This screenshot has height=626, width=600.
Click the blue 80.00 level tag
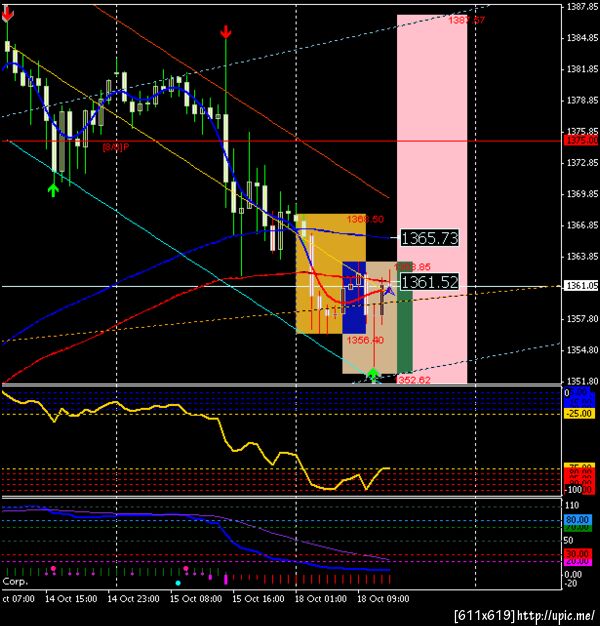pos(577,520)
